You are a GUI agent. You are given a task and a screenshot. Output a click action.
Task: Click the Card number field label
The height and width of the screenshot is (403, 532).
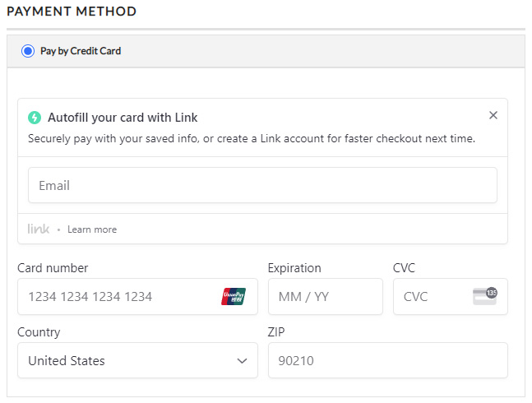(53, 268)
